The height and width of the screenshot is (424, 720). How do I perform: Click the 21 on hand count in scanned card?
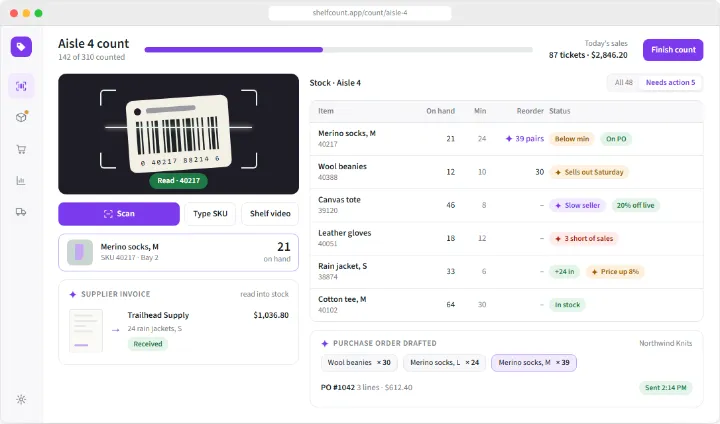pyautogui.click(x=284, y=247)
